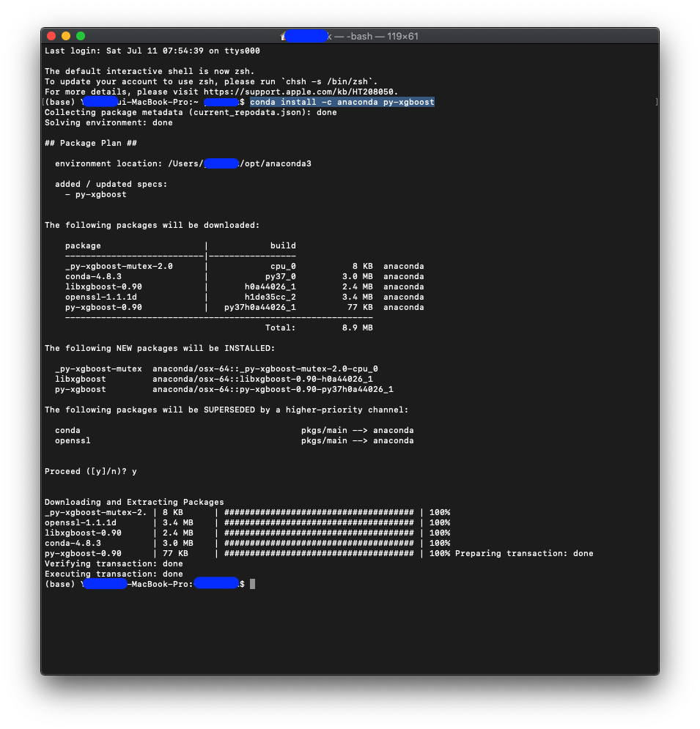Screen dimensions: 700x729
Task: Click 'The following packages will be downloaded:' line
Action: click(152, 225)
